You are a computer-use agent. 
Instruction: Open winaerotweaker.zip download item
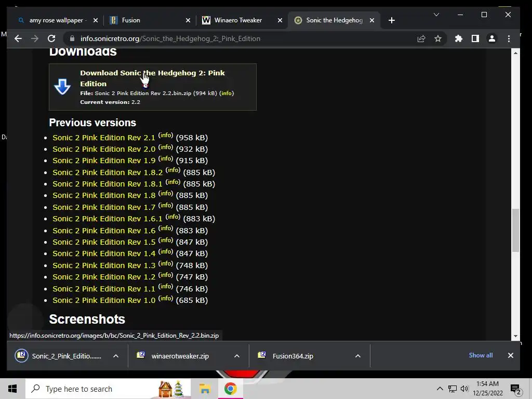(180, 356)
